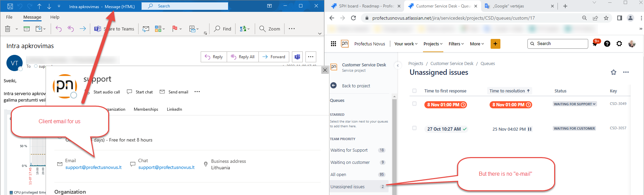Image resolution: width=644 pixels, height=195 pixels.
Task: Click the Archive icon in Outlook toolbar
Action: (x=27, y=29)
